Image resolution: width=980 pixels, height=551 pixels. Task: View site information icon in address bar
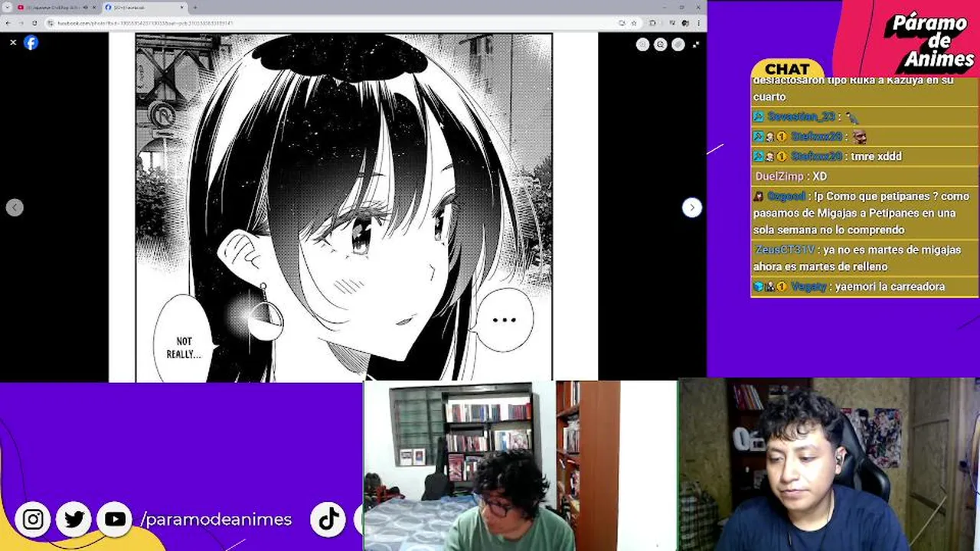(51, 23)
